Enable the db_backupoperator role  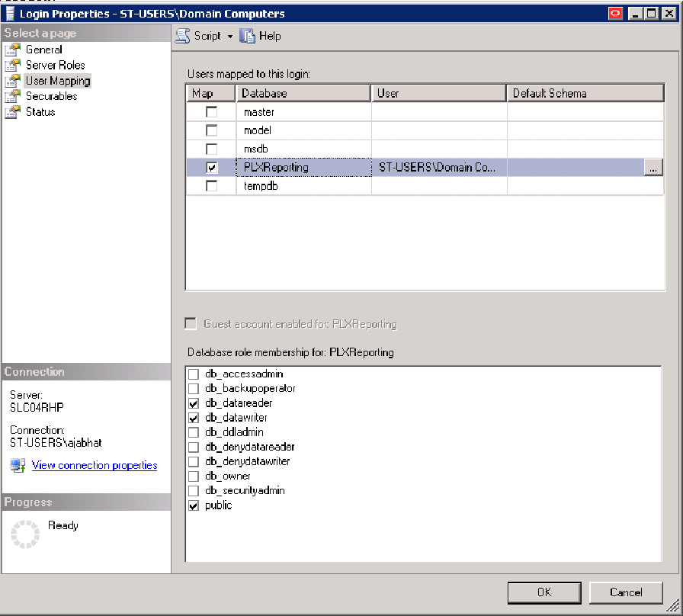194,389
